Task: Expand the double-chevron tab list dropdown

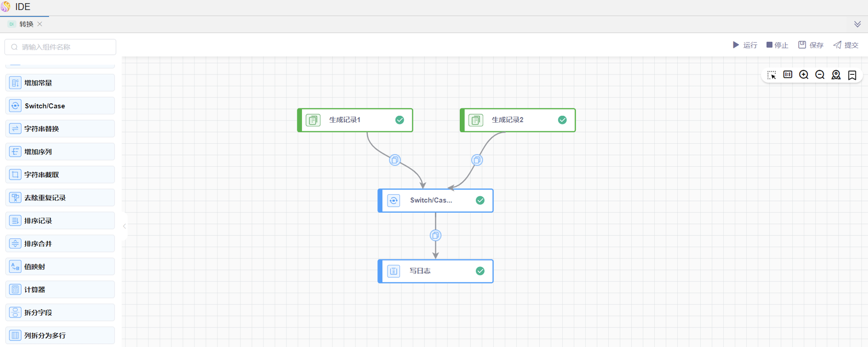Action: tap(857, 24)
